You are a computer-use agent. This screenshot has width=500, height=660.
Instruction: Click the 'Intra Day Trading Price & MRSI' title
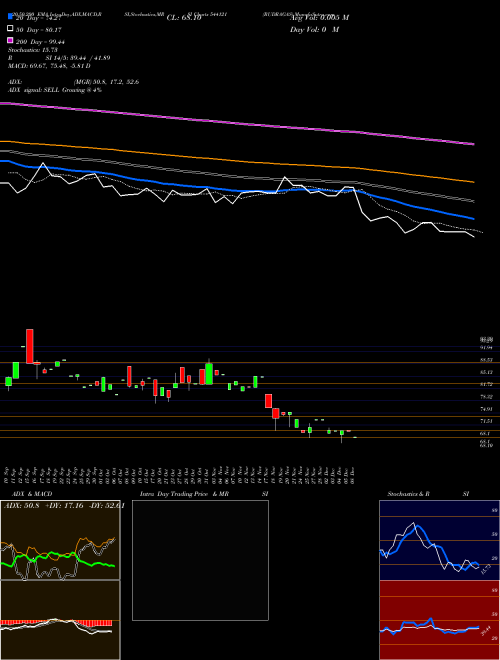pos(204,494)
